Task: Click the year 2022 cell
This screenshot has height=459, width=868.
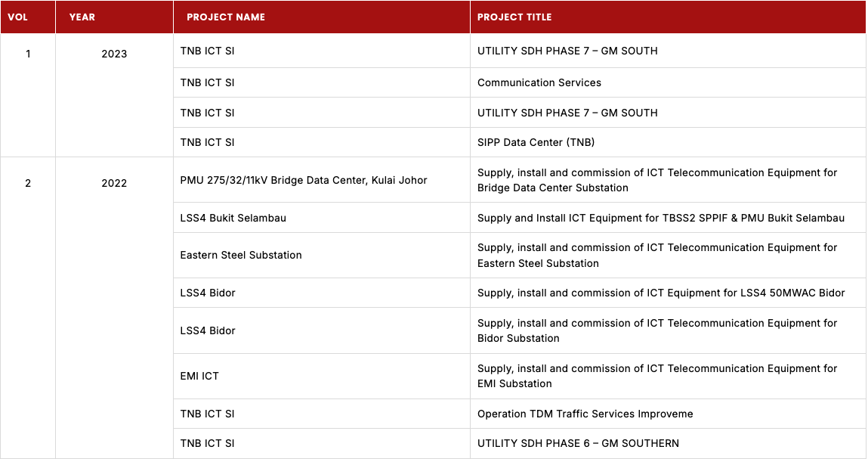Action: pyautogui.click(x=114, y=183)
